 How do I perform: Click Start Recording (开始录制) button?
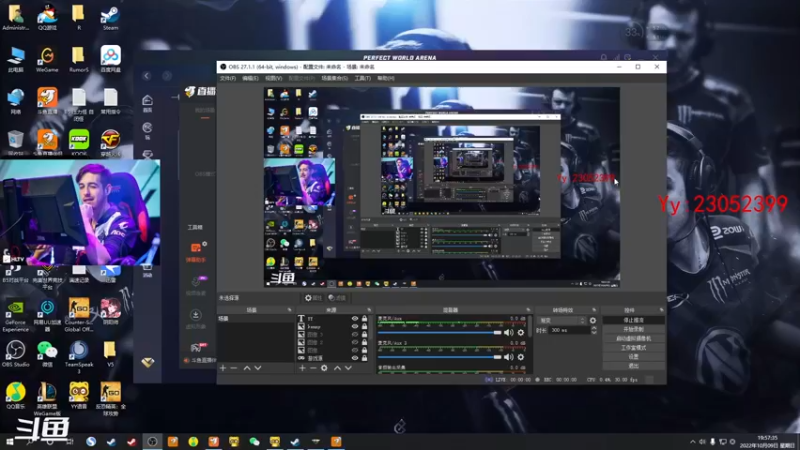pos(634,330)
